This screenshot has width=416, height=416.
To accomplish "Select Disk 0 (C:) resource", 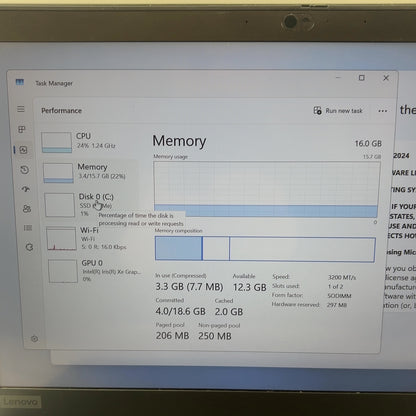I will (92, 205).
